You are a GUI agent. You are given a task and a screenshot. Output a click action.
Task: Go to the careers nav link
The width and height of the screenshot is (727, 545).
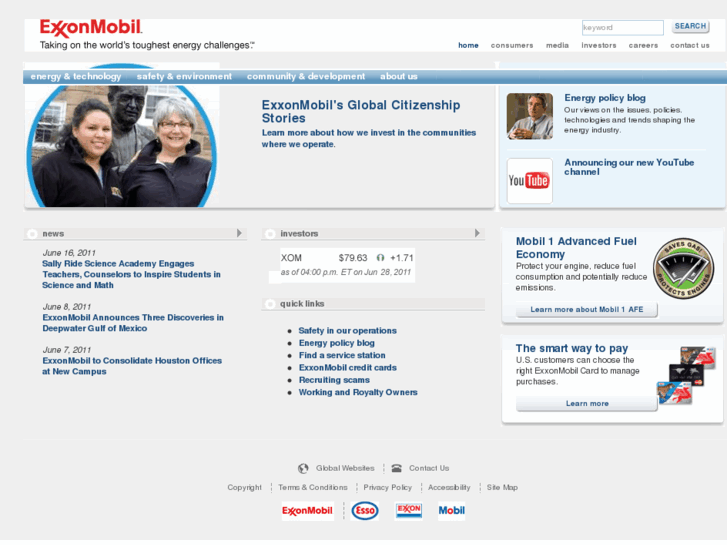[x=643, y=45]
